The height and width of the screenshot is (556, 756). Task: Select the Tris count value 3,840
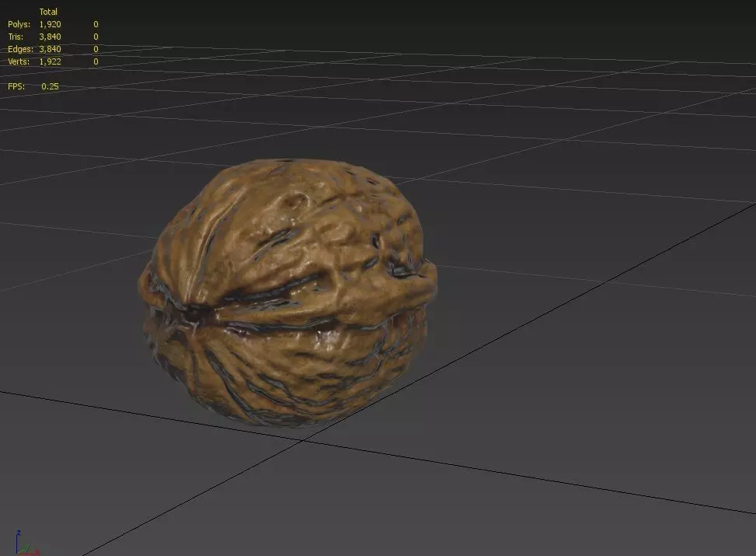[51, 37]
